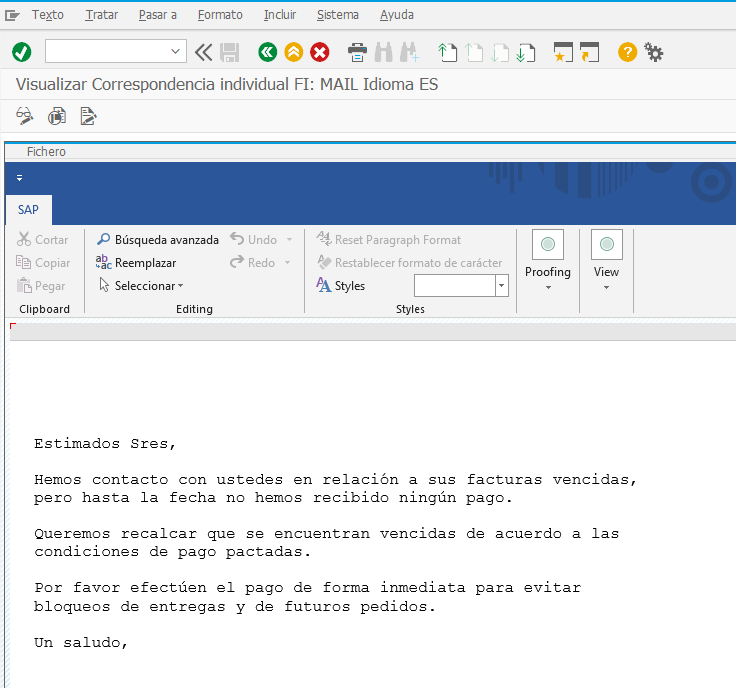Go to Last Page icon

coord(526,52)
